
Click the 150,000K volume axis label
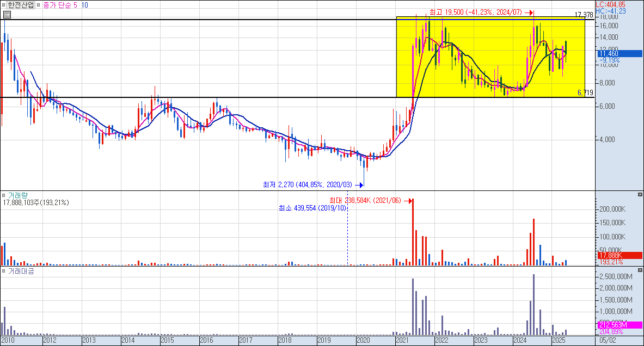(613, 223)
